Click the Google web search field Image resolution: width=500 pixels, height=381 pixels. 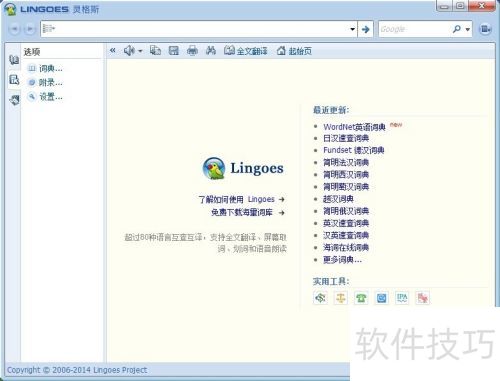click(415, 29)
